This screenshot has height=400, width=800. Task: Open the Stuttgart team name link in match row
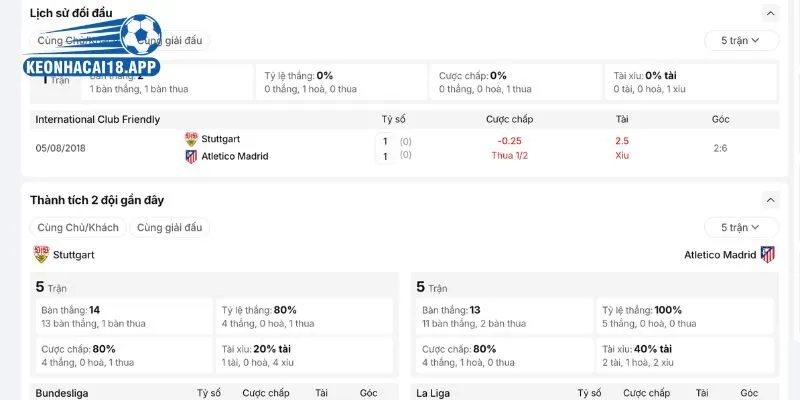click(x=220, y=139)
